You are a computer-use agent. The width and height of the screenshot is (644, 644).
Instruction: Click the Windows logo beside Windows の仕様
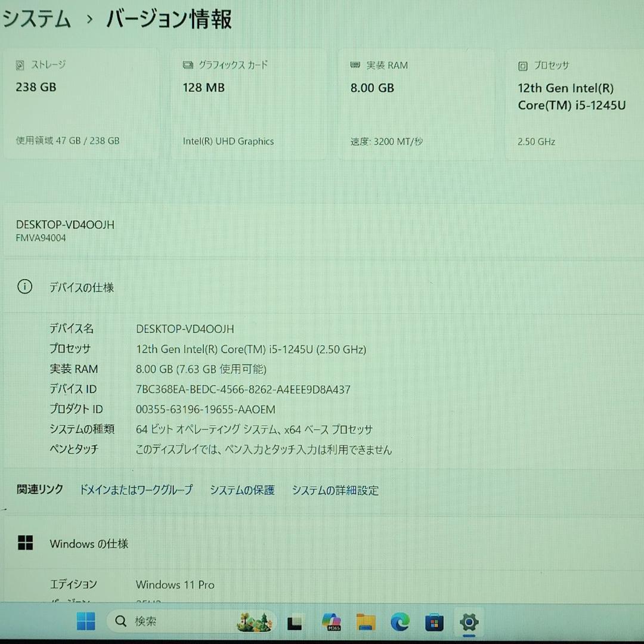[x=25, y=543]
